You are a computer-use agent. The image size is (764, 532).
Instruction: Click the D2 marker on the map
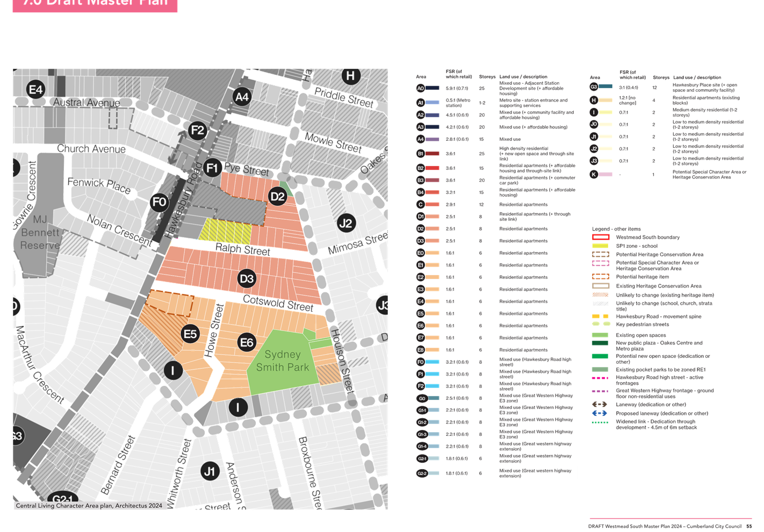coord(277,196)
